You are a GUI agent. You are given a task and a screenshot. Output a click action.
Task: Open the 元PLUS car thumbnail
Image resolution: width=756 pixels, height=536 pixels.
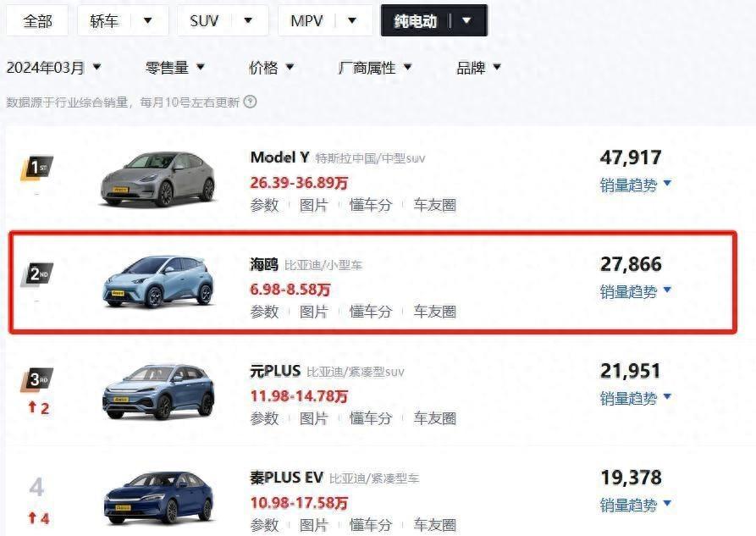(158, 390)
